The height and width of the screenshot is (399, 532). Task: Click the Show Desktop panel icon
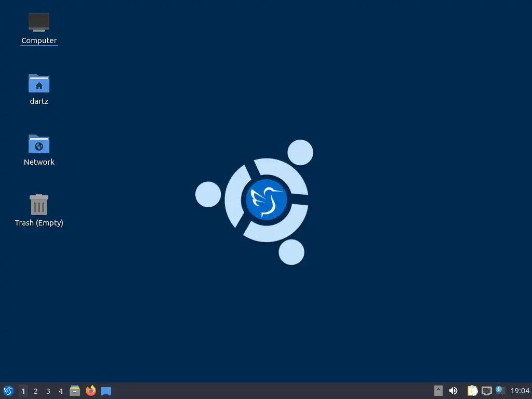pyautogui.click(x=106, y=391)
